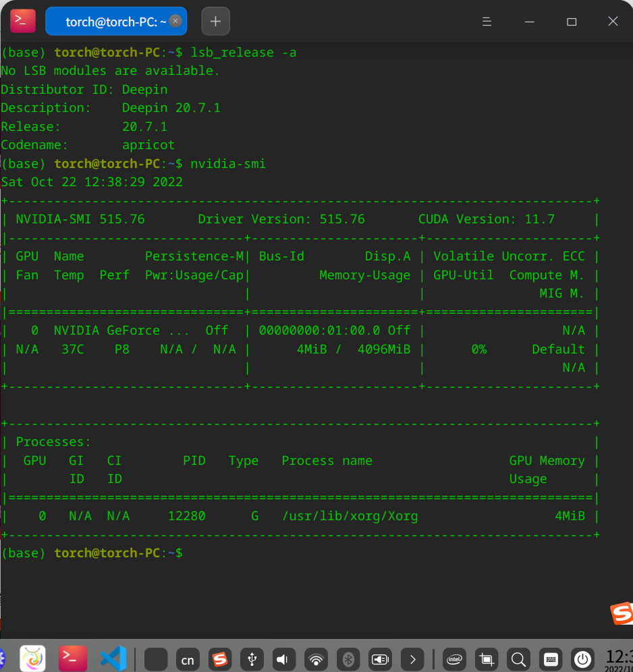Open Visual Studio Code from the dock
633x672 pixels.
click(x=112, y=659)
